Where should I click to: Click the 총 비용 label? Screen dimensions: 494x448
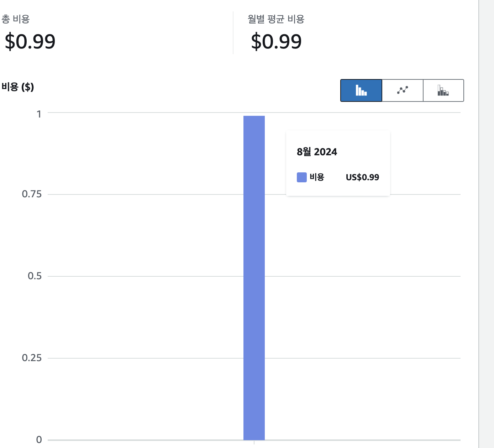15,19
